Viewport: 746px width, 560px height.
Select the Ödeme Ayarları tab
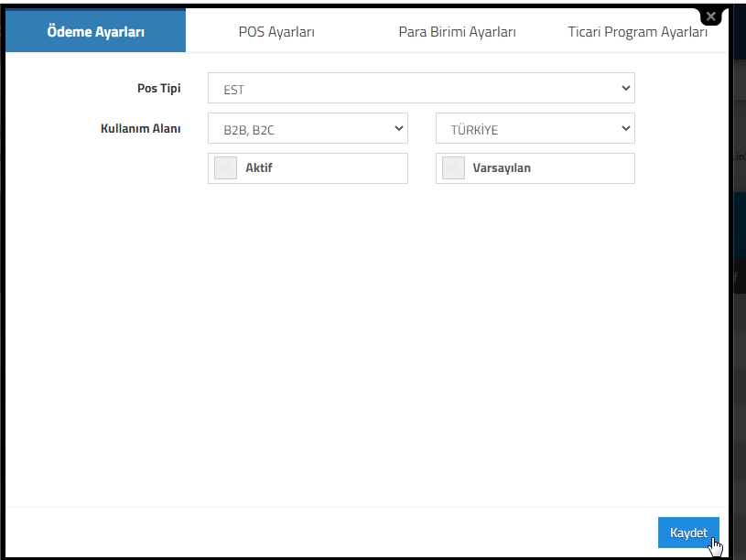click(95, 31)
